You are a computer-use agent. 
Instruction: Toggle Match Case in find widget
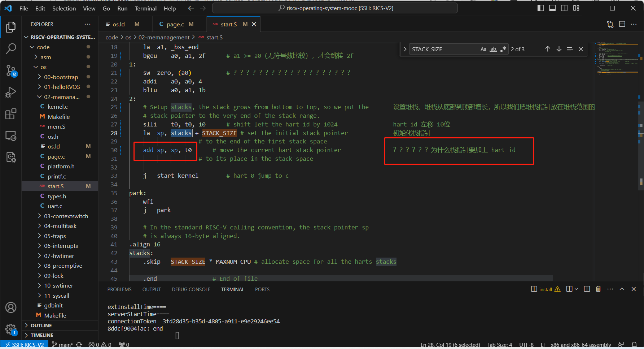click(x=483, y=49)
